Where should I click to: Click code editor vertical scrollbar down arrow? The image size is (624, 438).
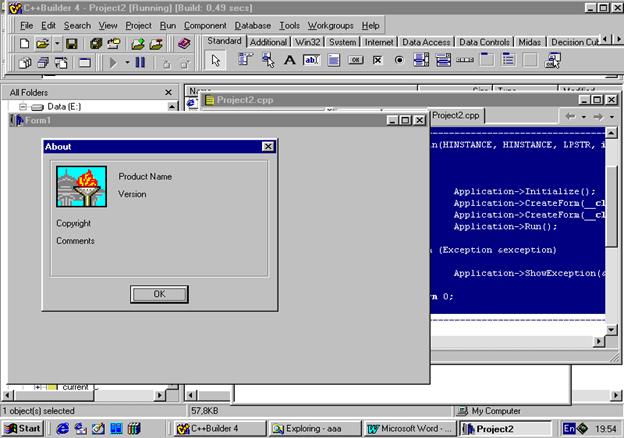click(611, 330)
